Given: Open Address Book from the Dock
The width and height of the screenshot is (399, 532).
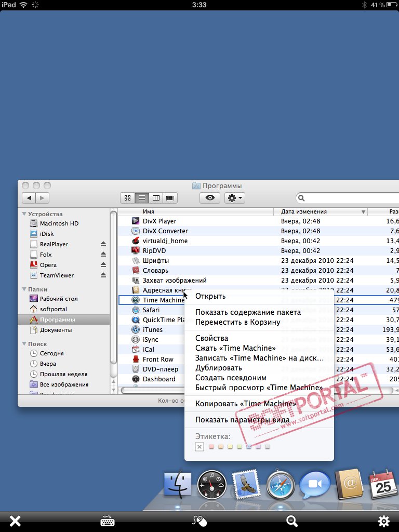Looking at the screenshot, I should click(349, 484).
